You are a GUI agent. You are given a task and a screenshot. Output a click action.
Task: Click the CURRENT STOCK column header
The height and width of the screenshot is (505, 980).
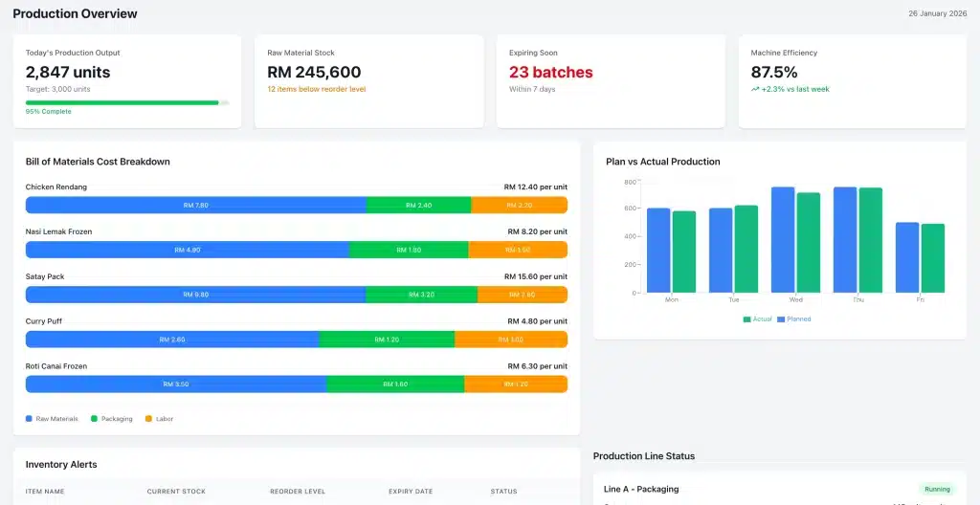(176, 492)
